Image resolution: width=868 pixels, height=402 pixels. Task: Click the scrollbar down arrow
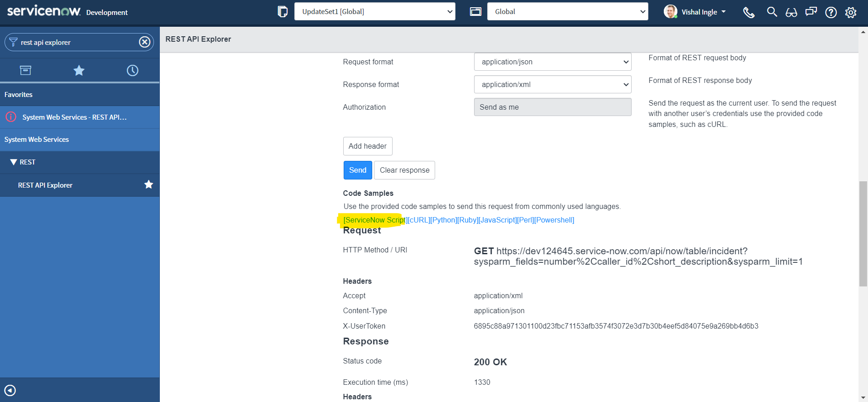click(x=863, y=397)
